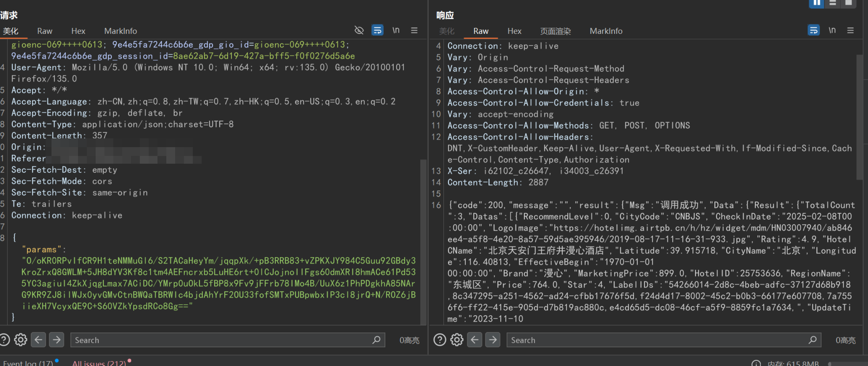Click response panel vertical scrollbar
This screenshot has height=366, width=868.
pyautogui.click(x=860, y=117)
